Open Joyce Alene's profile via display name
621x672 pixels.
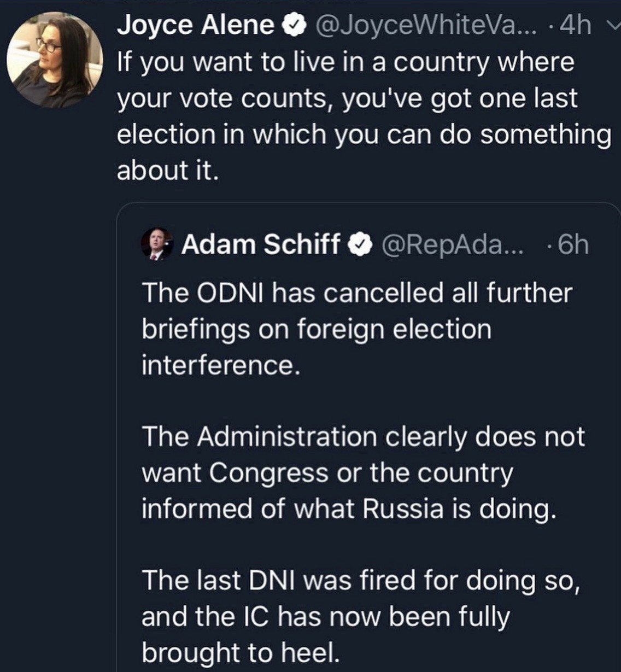(x=196, y=25)
